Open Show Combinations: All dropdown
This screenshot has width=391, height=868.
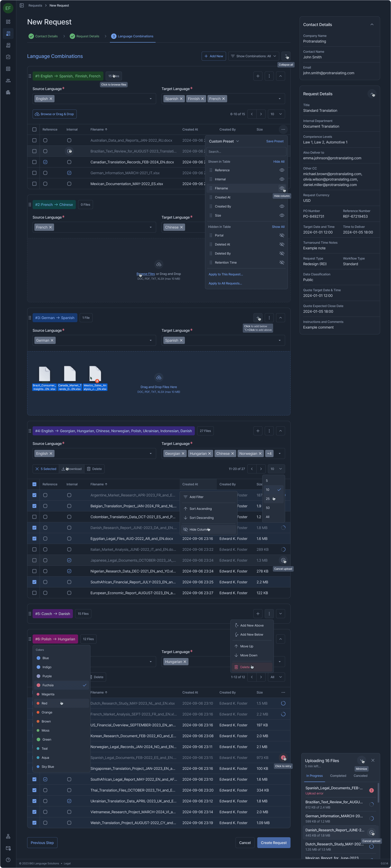[x=254, y=56]
